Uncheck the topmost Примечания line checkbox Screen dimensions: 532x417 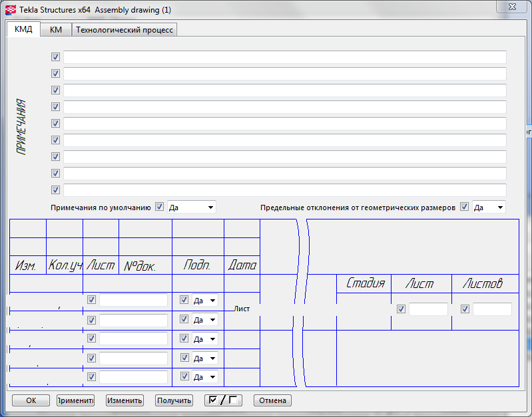click(x=55, y=57)
